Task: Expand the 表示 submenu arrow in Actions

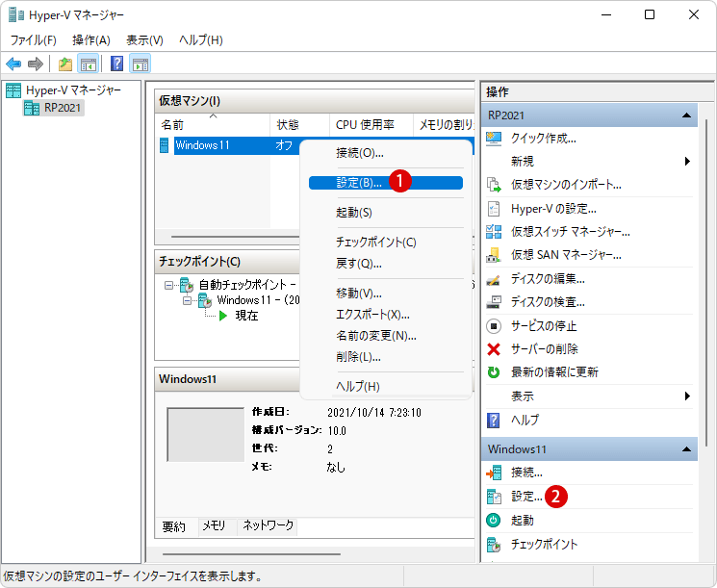Action: (x=687, y=396)
